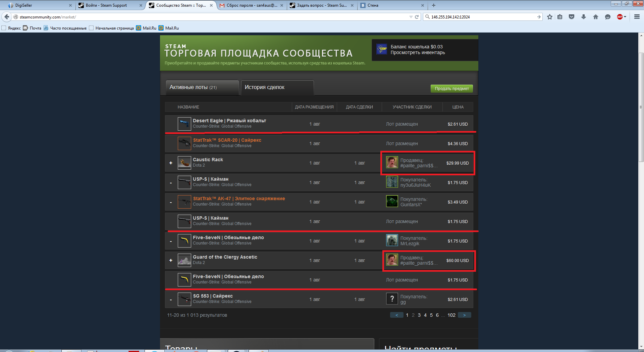The width and height of the screenshot is (644, 352).
Task: Select the Активные лоты (21) tab
Action: (202, 88)
